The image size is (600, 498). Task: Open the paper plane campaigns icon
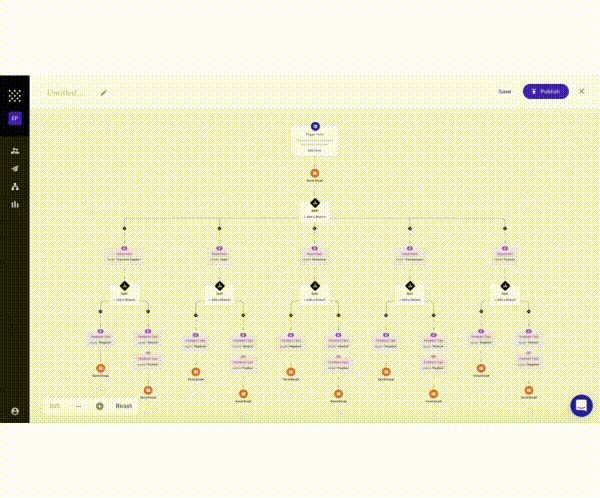(x=15, y=168)
